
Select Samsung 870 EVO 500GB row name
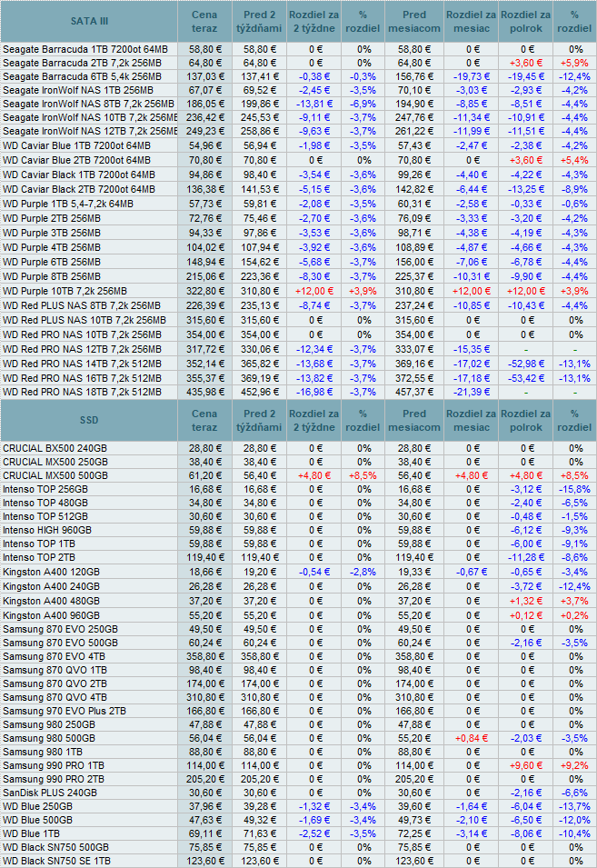click(60, 643)
